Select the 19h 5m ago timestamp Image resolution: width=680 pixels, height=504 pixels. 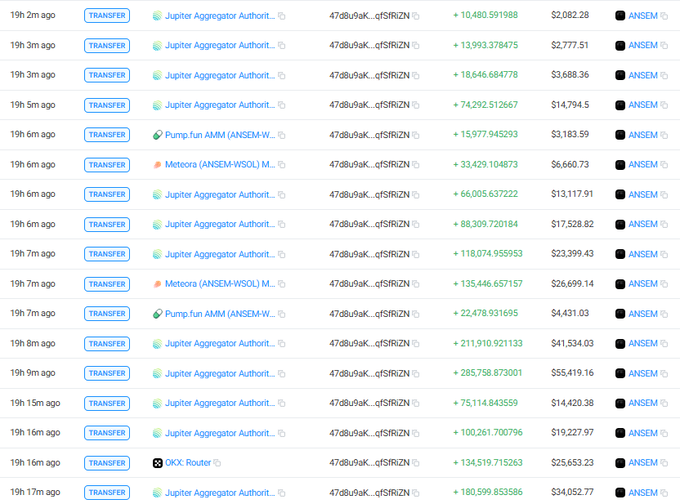tap(33, 105)
